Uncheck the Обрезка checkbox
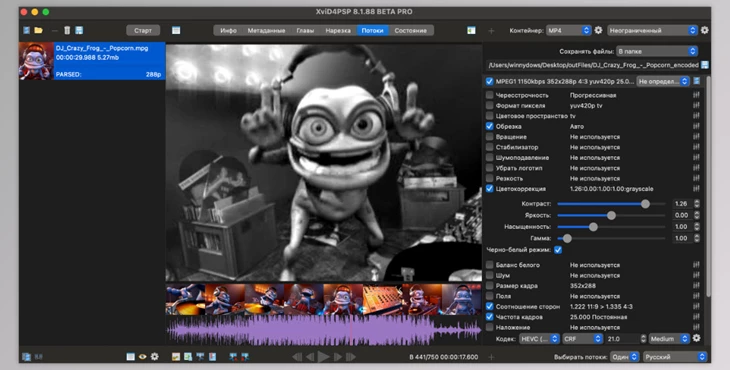730x370 pixels. tap(489, 126)
